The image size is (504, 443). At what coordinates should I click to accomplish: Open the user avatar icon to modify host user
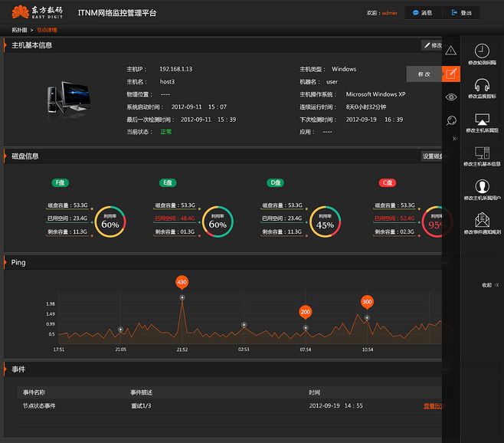pos(482,186)
